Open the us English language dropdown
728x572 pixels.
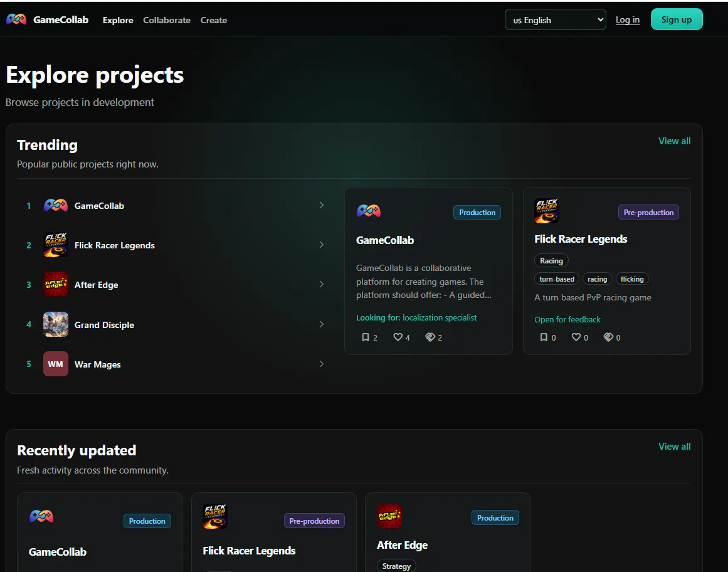pyautogui.click(x=556, y=19)
